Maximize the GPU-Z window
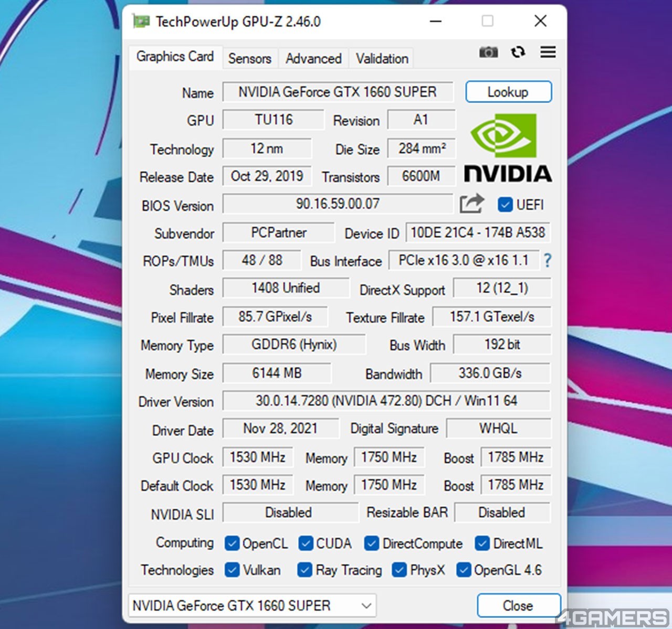672x629 pixels. [487, 21]
